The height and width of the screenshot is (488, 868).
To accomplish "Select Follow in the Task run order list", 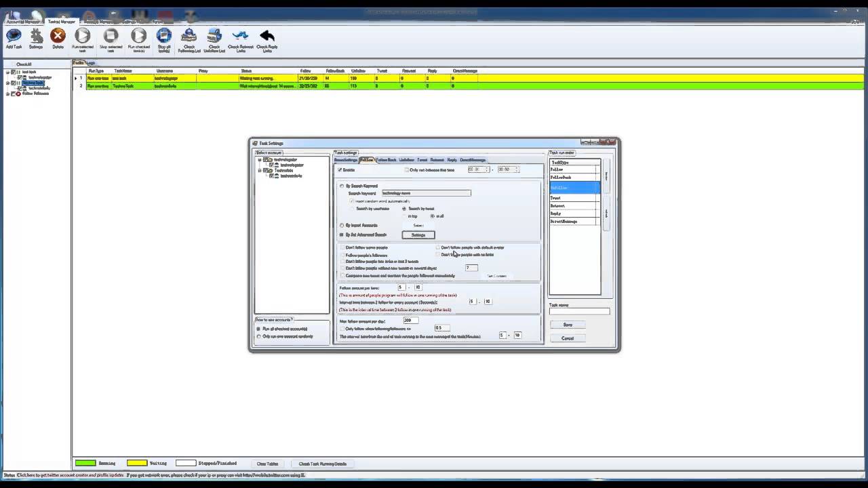I will pyautogui.click(x=574, y=169).
